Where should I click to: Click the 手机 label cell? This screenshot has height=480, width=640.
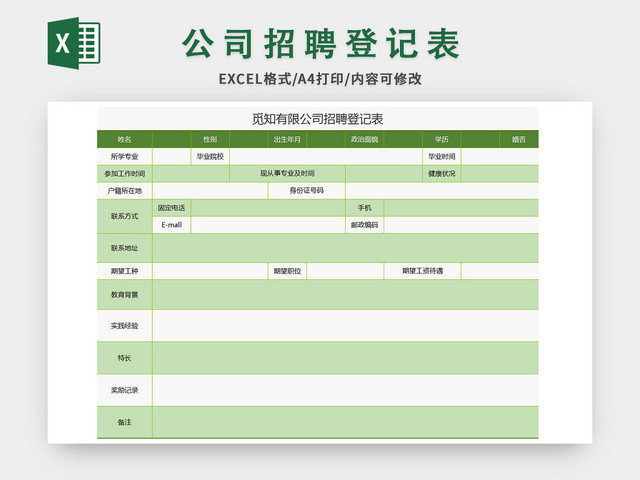coord(364,208)
